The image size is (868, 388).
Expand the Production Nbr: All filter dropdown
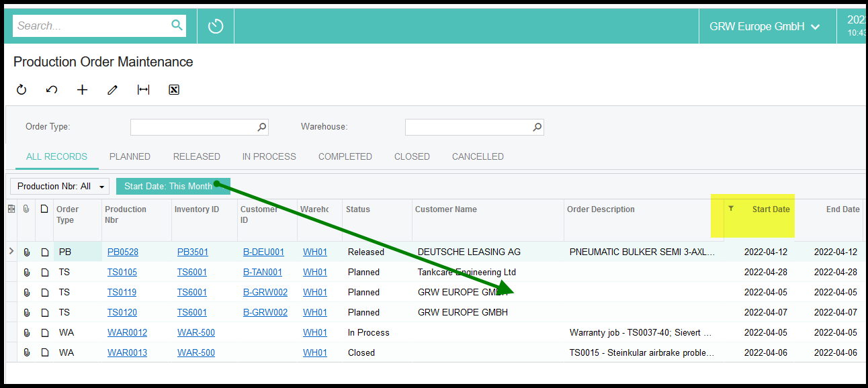tap(60, 186)
